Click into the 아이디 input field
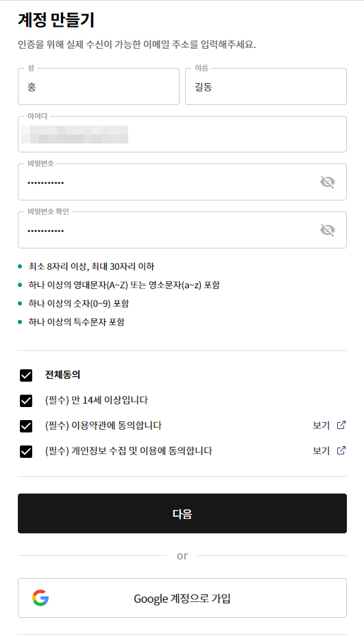Viewport: 364px width, 637px height. coord(182,135)
